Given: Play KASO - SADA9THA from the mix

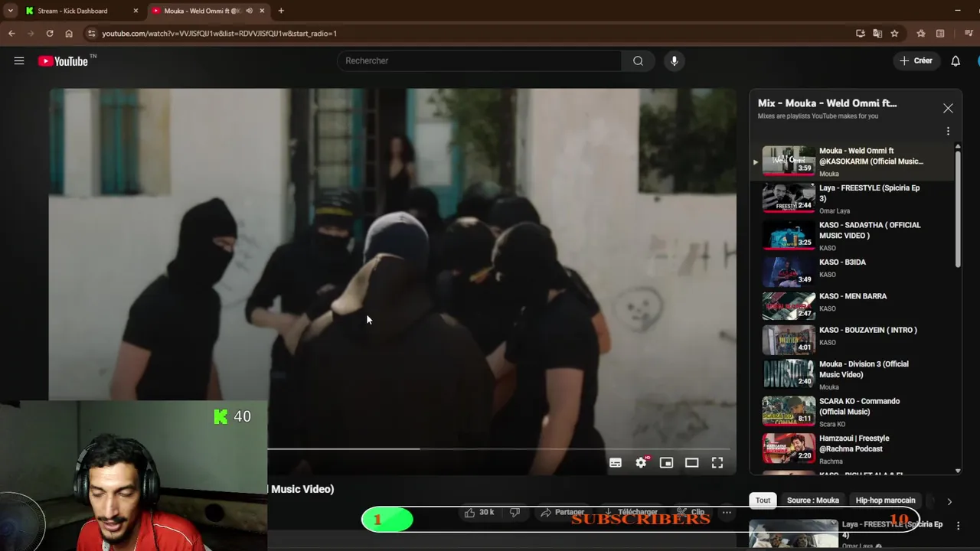Looking at the screenshot, I should (851, 236).
